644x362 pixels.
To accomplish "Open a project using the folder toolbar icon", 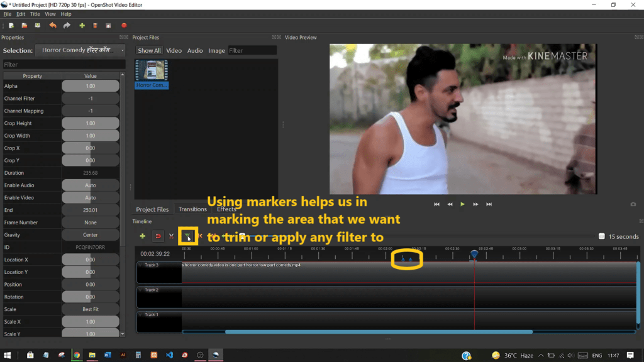I will [25, 25].
